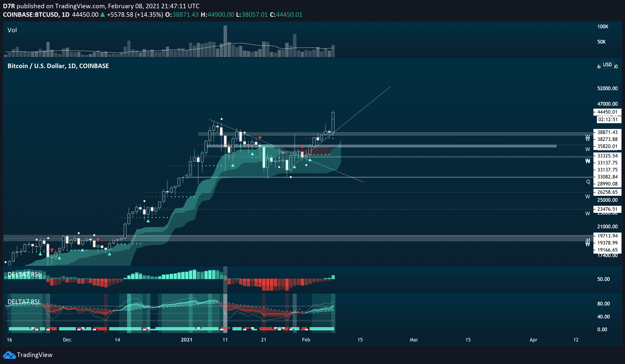Click the 23476.51 price level label
This screenshot has height=364, width=625.
click(607, 209)
